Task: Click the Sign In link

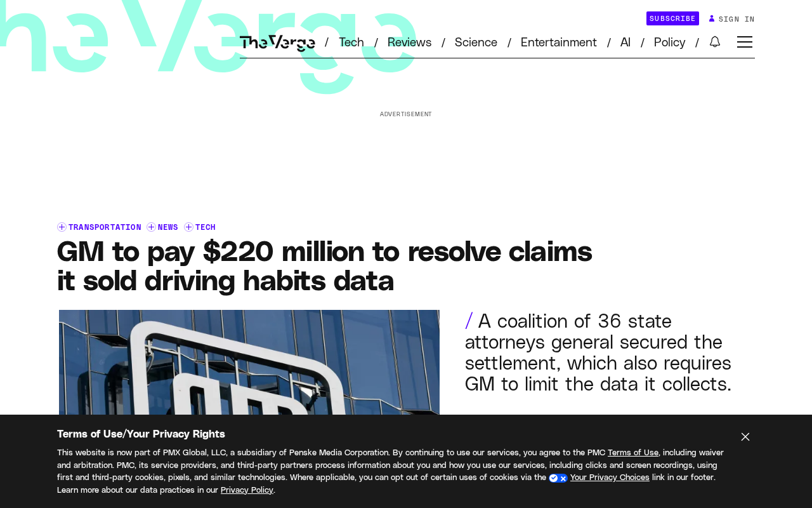Action: (737, 19)
